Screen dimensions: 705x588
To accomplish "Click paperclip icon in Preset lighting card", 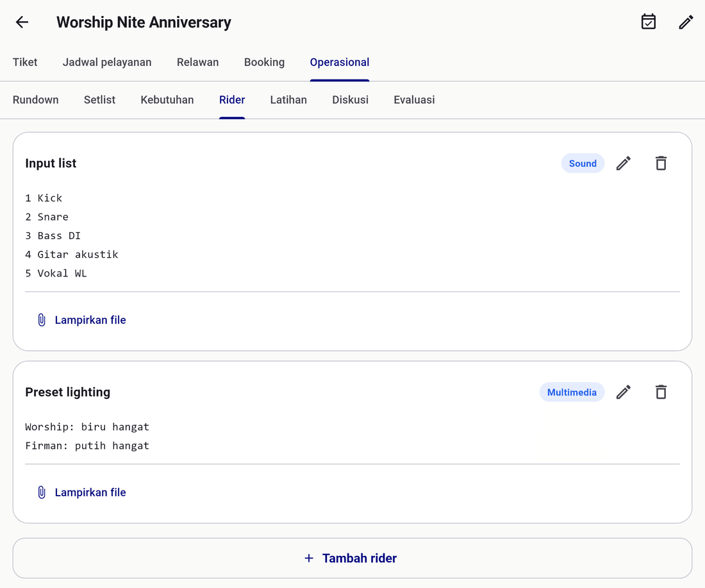I will pos(42,492).
